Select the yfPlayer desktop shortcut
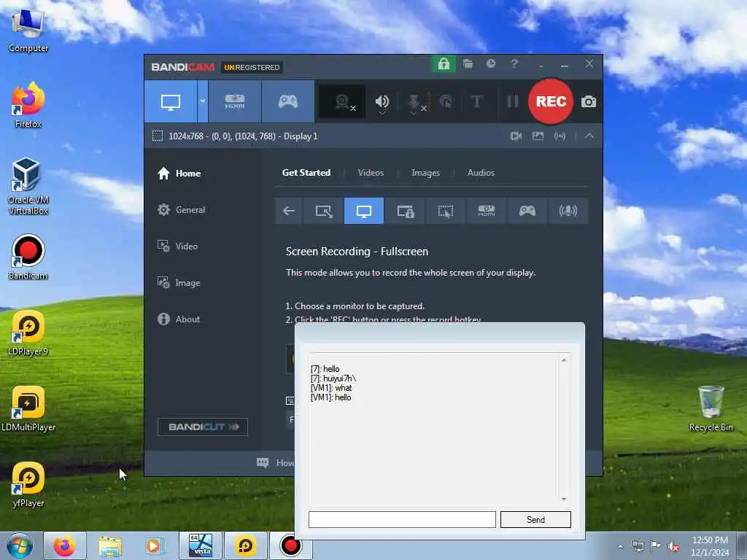 coord(28,485)
